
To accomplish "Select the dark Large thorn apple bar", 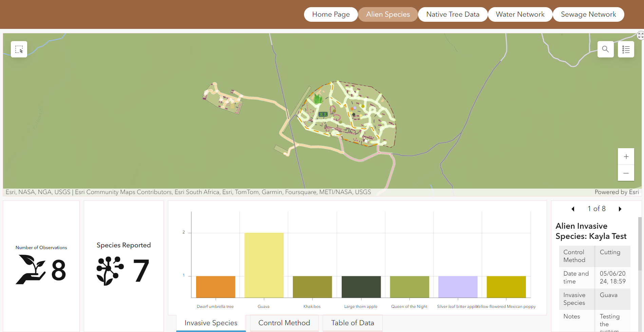I will (361, 287).
